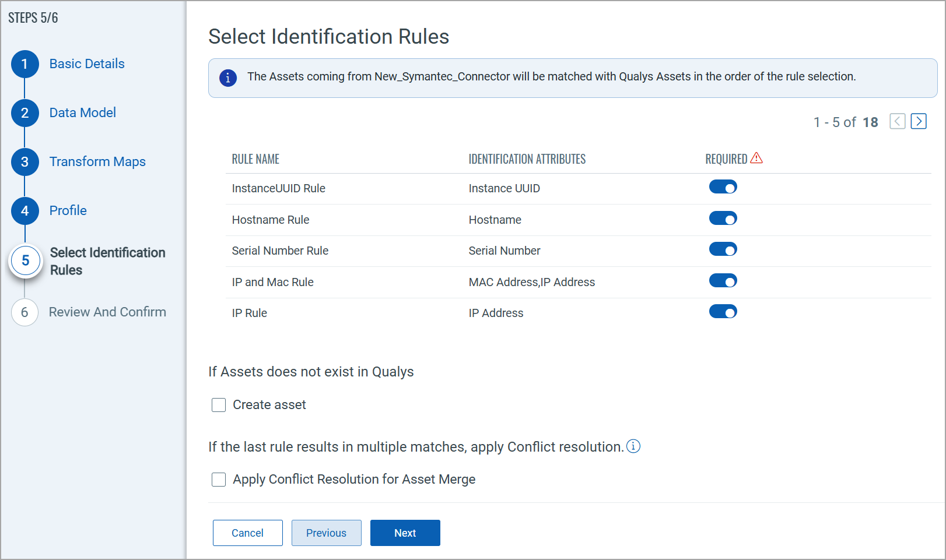Open the Transform Maps step

point(97,162)
